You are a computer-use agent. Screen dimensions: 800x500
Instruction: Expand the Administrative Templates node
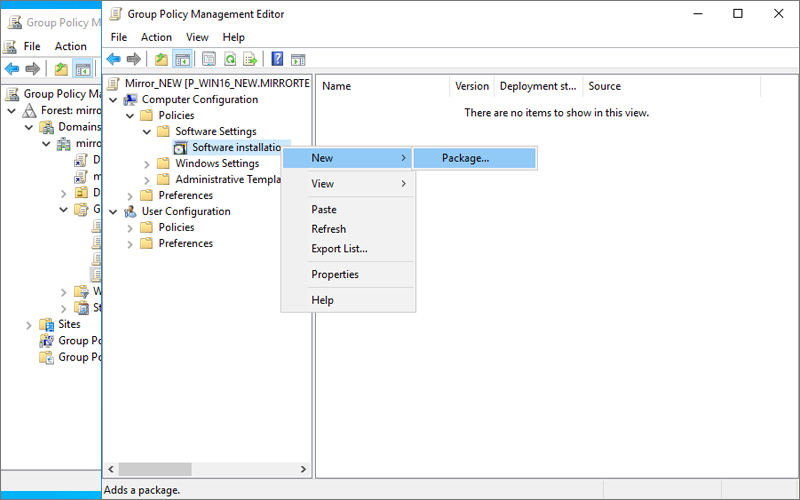[x=146, y=180]
